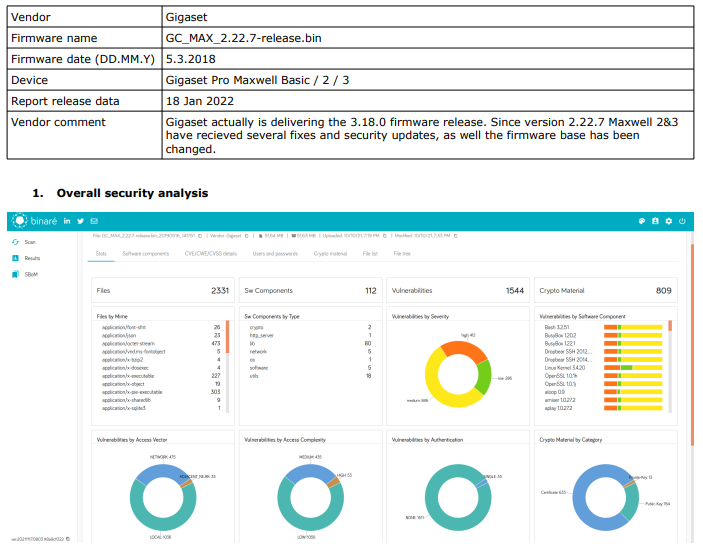This screenshot has width=703, height=549.
Task: Select Scan in the sidebar
Action: 30,242
